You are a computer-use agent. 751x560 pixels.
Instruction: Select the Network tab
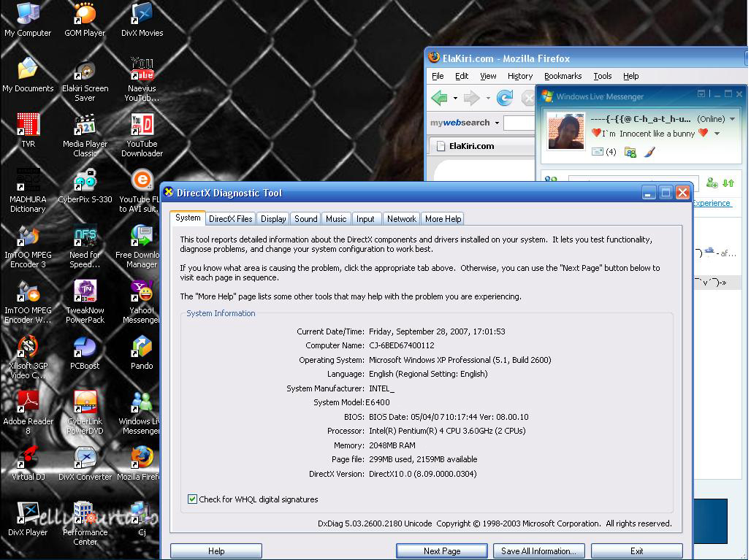tap(401, 219)
